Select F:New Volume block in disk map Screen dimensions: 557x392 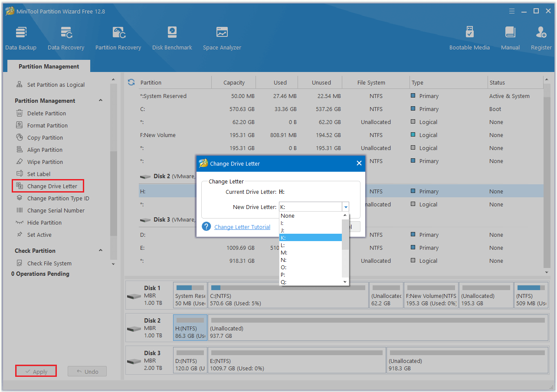(x=431, y=295)
